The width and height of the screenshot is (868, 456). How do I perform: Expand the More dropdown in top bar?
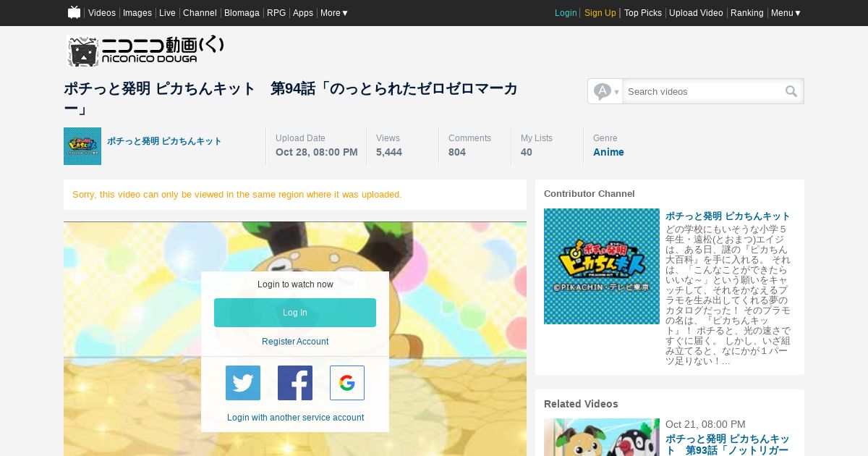click(334, 13)
